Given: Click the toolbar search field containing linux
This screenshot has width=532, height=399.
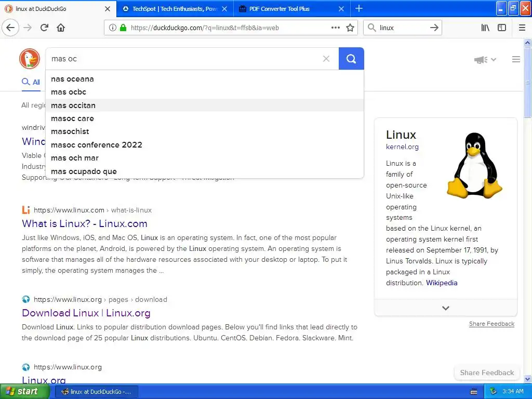Looking at the screenshot, I should click(x=402, y=28).
